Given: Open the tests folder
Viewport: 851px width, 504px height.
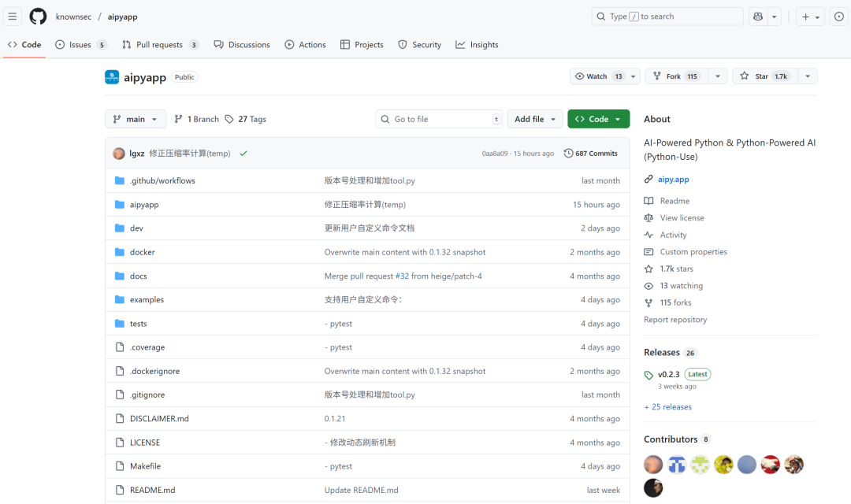Looking at the screenshot, I should tap(139, 324).
